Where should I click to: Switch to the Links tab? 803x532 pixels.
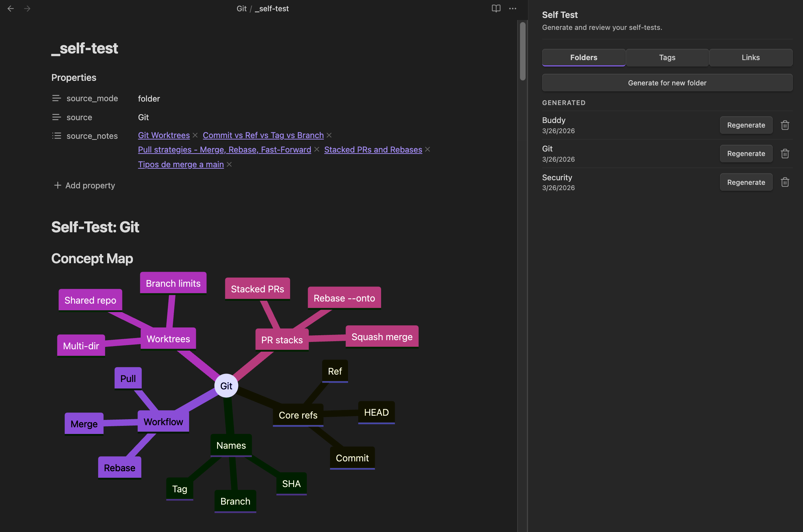click(x=750, y=58)
